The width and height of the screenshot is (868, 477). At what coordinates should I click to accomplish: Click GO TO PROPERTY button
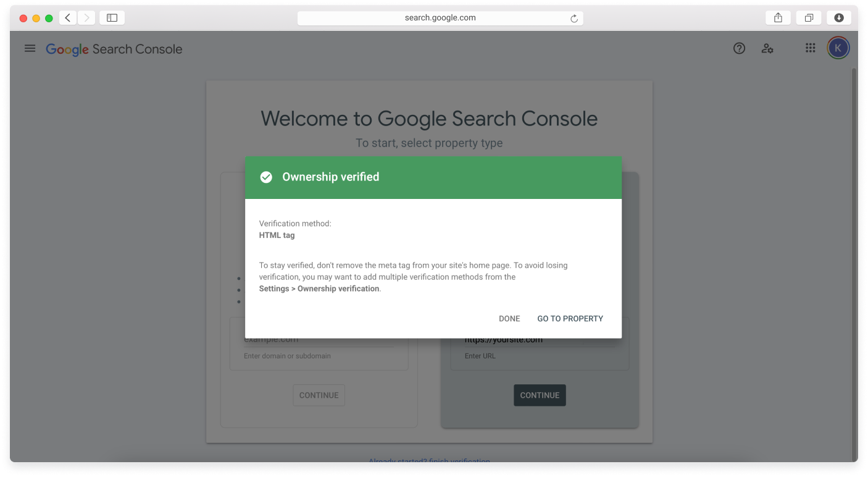[570, 319]
